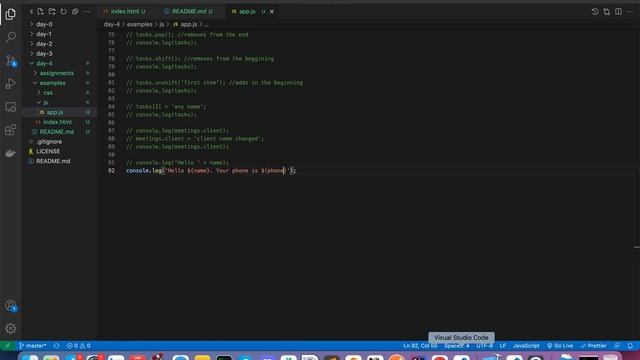Click line number 92 in gutter
Screen dimensions: 640x360
[111, 171]
